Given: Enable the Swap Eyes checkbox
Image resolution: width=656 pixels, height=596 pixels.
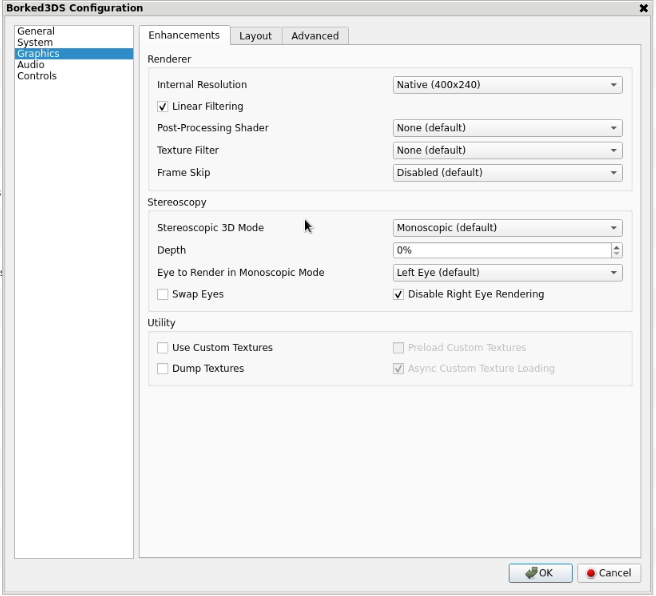Looking at the screenshot, I should tap(163, 294).
